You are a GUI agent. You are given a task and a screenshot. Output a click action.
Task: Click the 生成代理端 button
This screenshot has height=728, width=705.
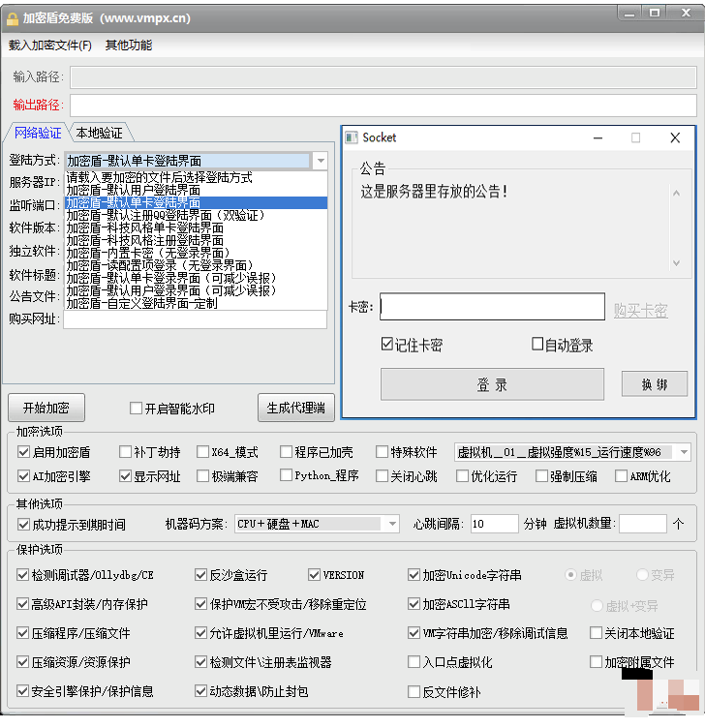tap(295, 408)
